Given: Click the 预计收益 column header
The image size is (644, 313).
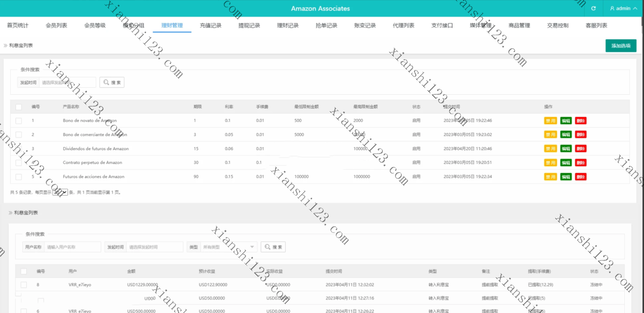Looking at the screenshot, I should point(207,271).
